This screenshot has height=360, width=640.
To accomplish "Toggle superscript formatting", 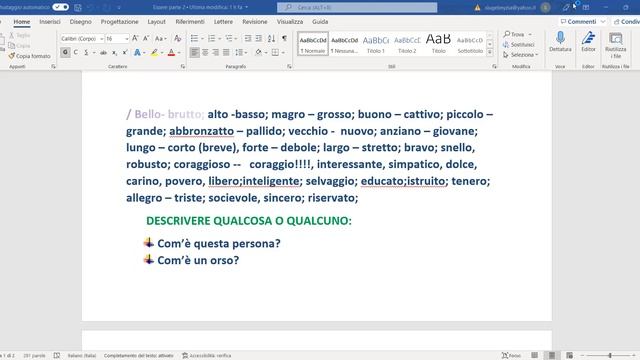I will [x=125, y=52].
